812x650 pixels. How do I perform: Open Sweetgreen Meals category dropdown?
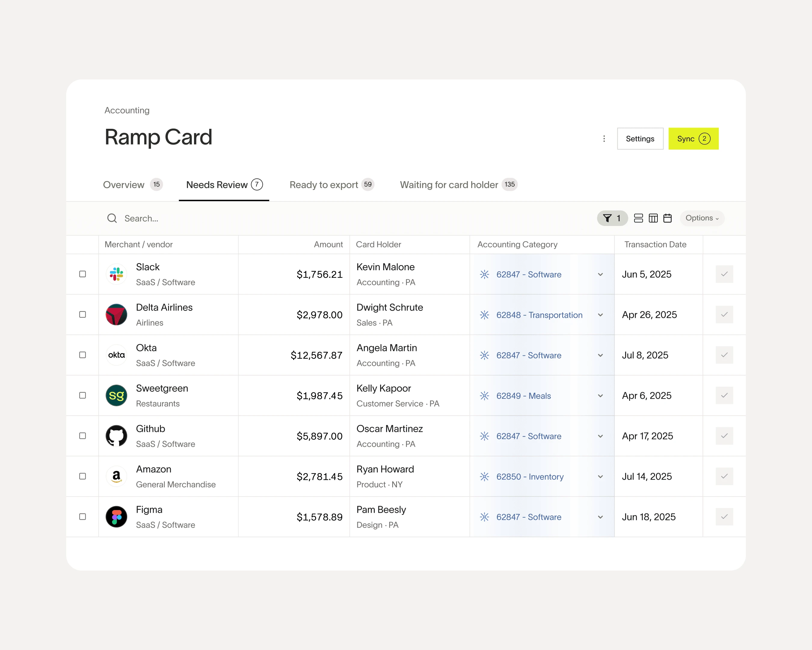pos(600,396)
